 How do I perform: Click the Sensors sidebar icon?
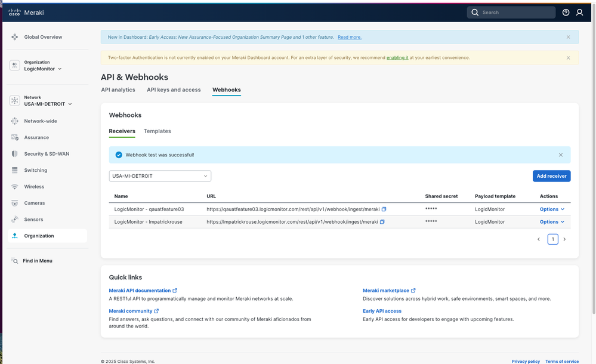click(x=14, y=220)
